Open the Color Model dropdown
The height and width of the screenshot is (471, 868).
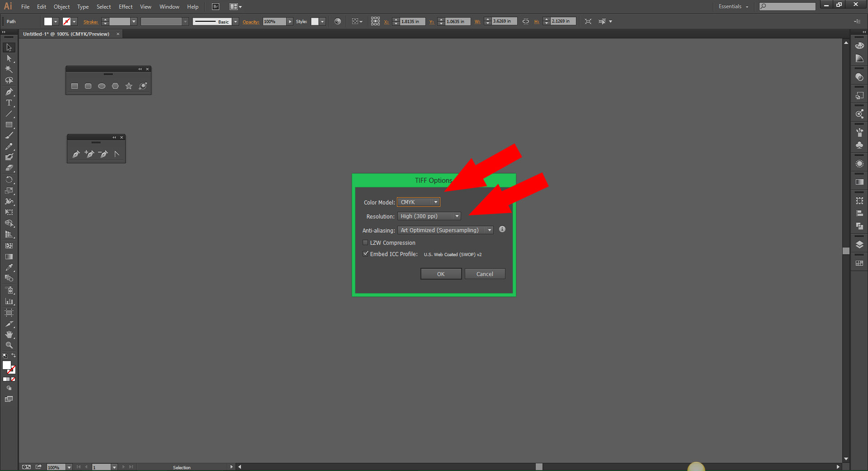click(418, 202)
